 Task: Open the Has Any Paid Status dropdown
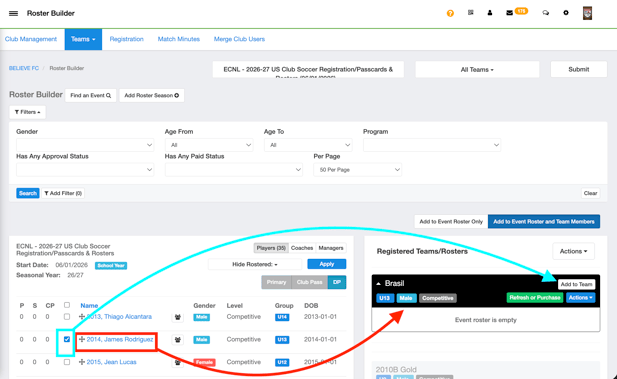234,170
